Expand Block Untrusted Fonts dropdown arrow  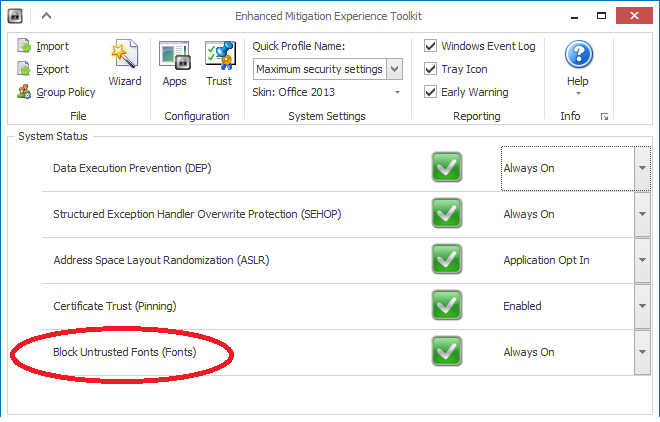pyautogui.click(x=642, y=352)
